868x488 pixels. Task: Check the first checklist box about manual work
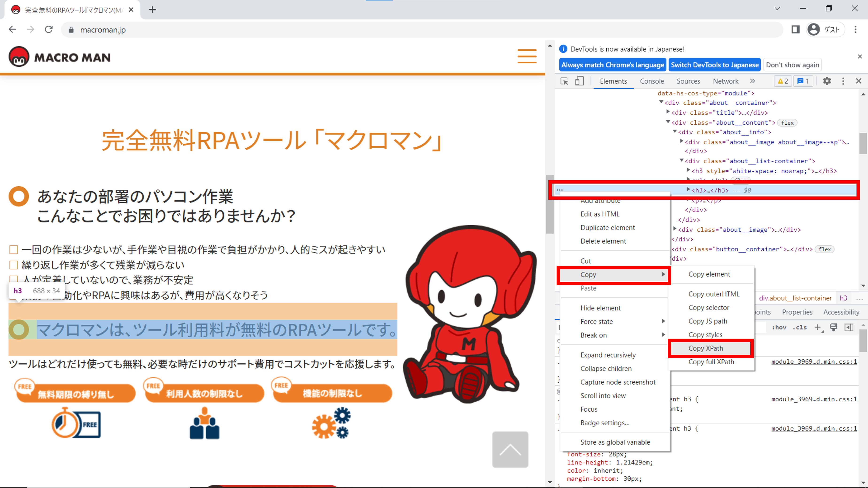click(x=13, y=250)
